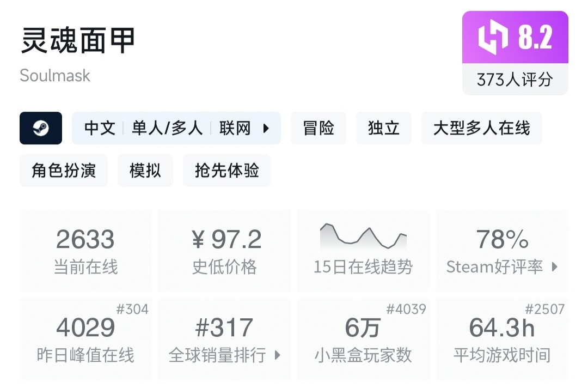
Task: Tap the 角色扮演 tag
Action: pyautogui.click(x=64, y=171)
